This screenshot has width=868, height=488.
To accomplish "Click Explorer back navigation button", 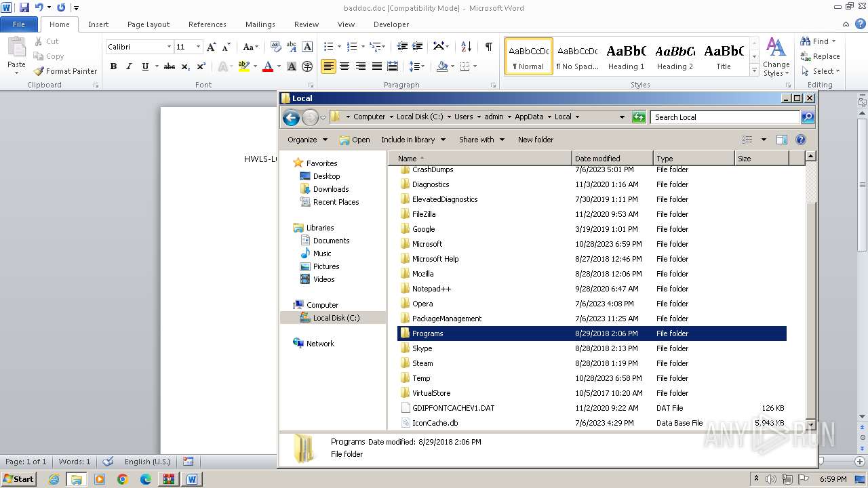I will click(291, 117).
